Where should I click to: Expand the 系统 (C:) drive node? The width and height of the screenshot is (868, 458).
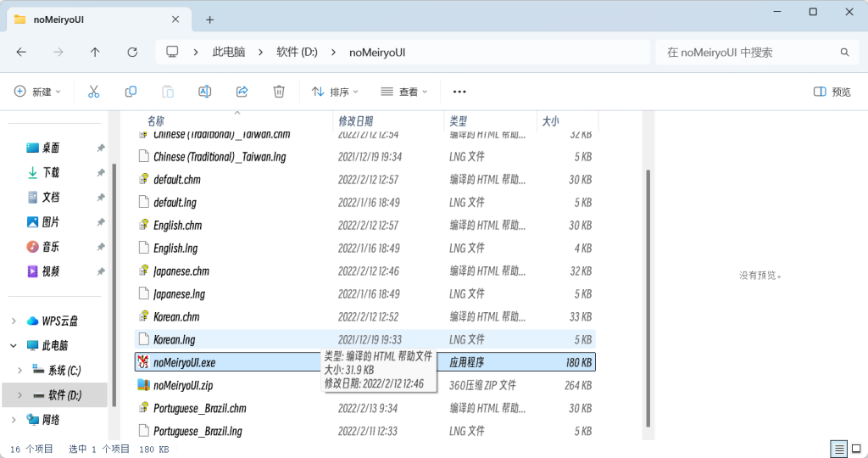point(20,370)
